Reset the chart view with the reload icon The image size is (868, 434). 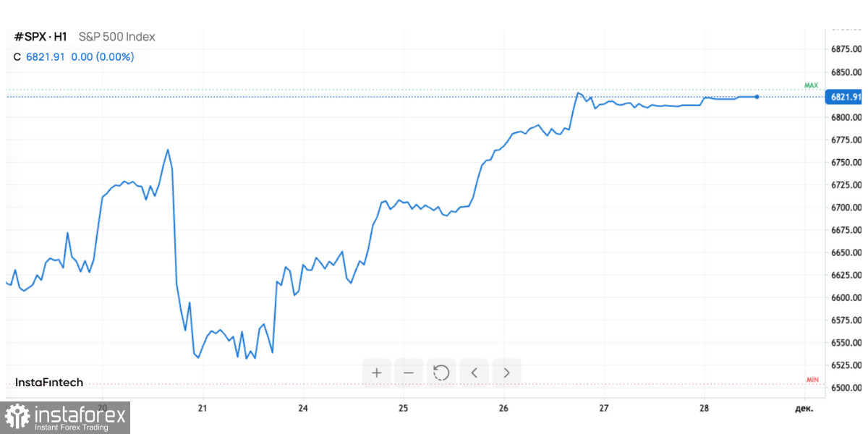[x=441, y=372]
